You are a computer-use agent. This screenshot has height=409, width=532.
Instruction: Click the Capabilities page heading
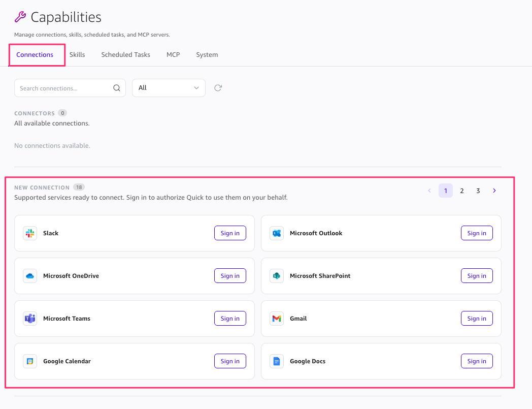coord(66,17)
